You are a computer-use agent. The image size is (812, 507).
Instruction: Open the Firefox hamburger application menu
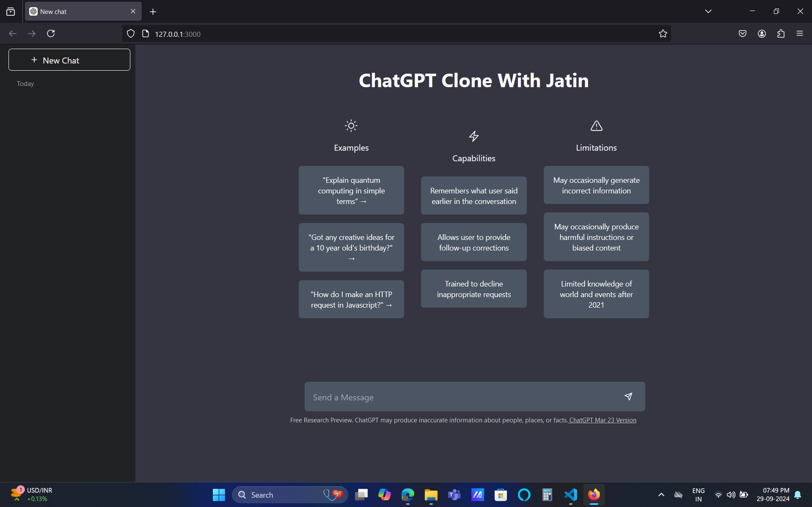[799, 34]
